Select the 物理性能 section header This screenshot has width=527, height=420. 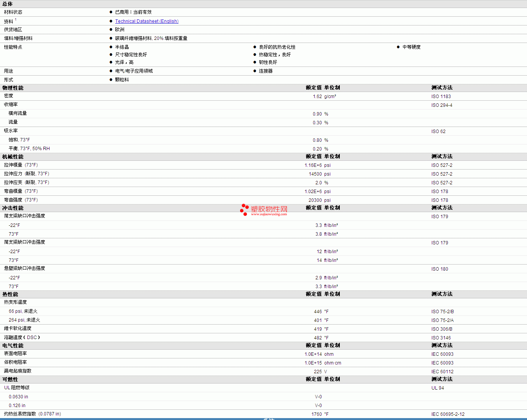coord(13,88)
